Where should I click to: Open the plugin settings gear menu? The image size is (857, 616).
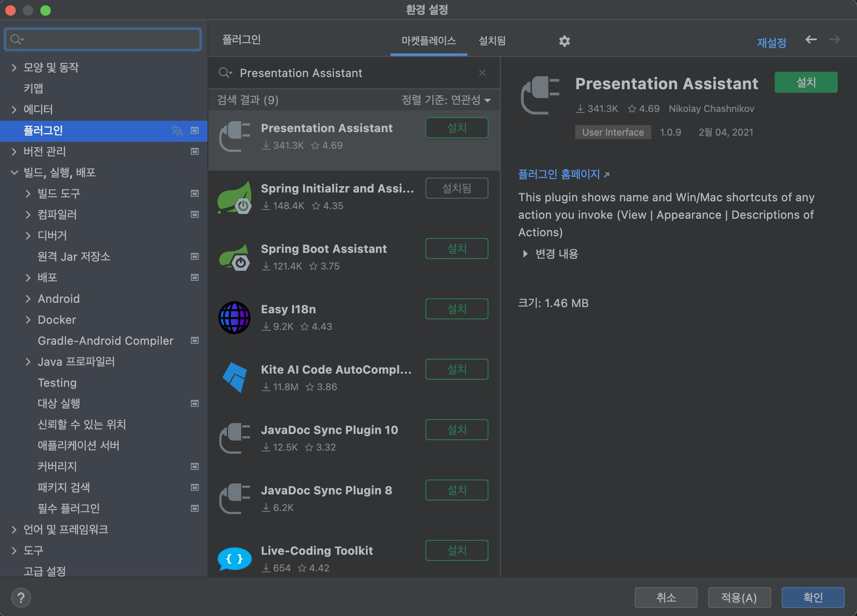(x=564, y=41)
